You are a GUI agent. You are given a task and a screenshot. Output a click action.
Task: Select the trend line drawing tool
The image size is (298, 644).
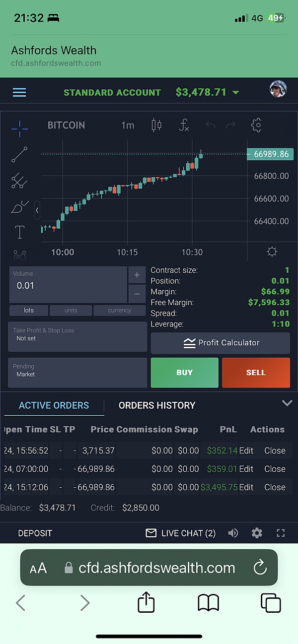(x=19, y=155)
